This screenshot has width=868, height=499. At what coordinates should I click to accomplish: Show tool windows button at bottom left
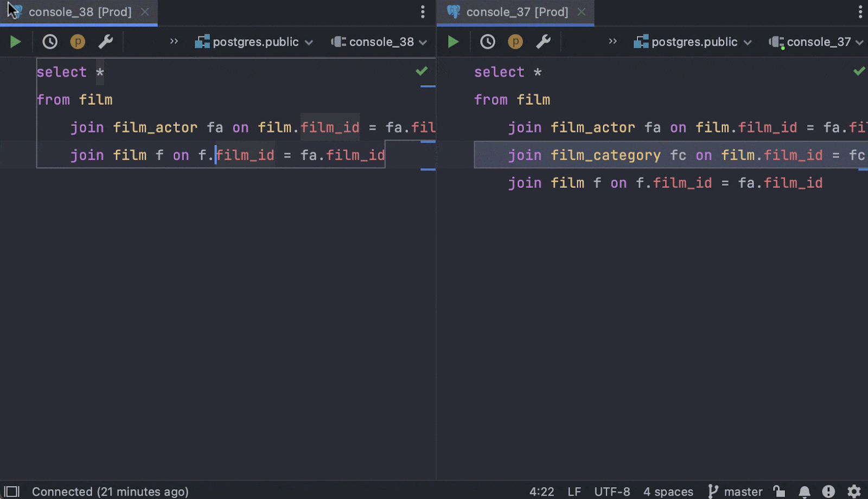(x=12, y=491)
